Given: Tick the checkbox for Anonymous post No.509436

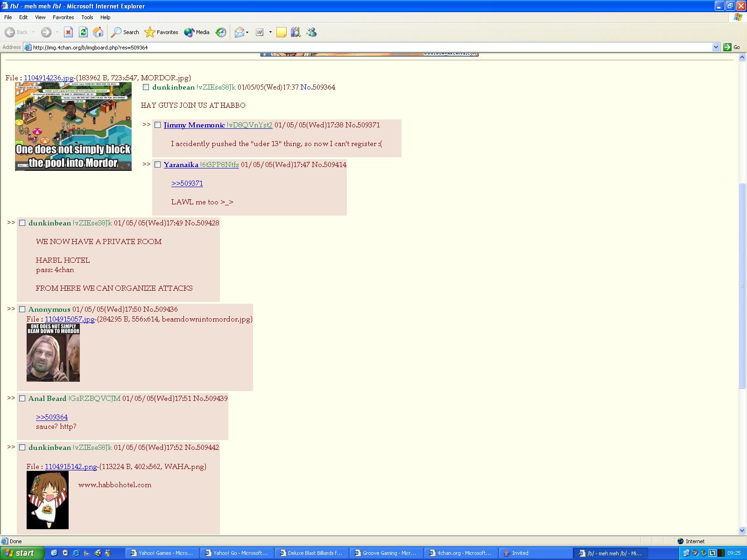Looking at the screenshot, I should [22, 309].
